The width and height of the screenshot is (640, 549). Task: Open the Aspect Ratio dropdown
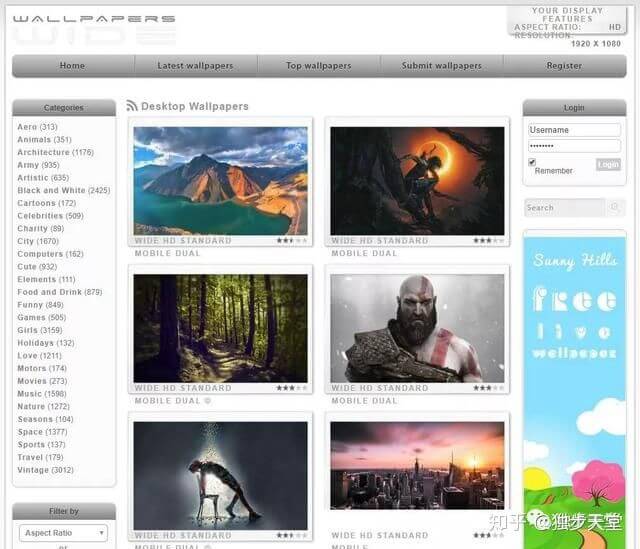pos(63,533)
